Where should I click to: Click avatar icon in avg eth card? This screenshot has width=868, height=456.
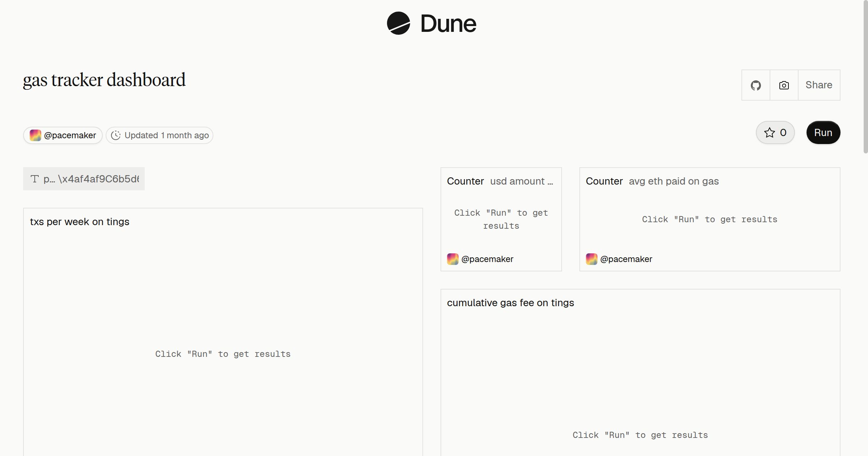click(592, 259)
